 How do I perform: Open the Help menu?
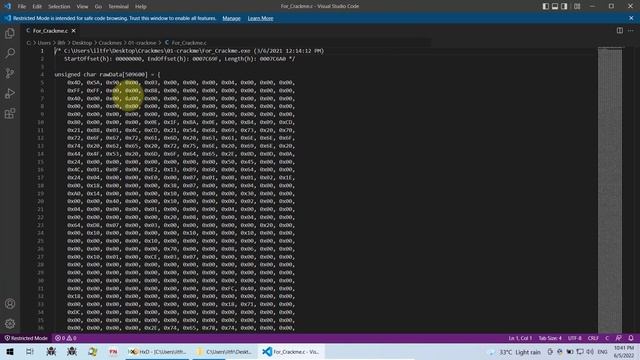pyautogui.click(x=141, y=7)
